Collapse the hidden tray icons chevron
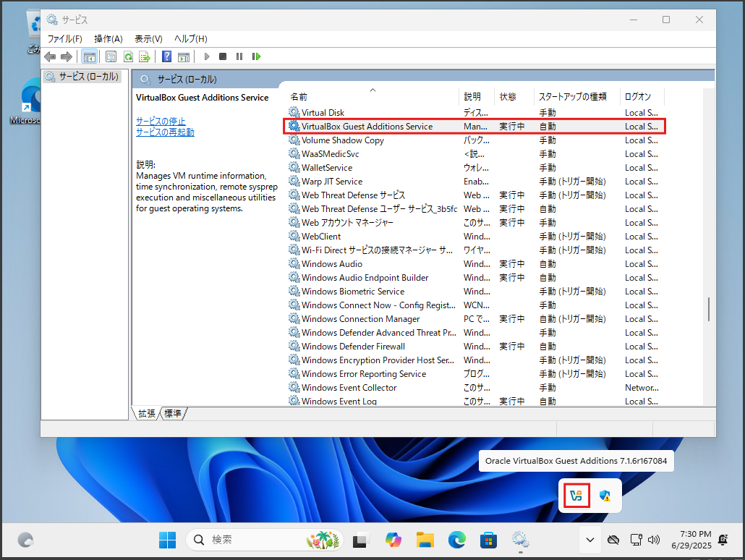Viewport: 745px width, 560px height. 590,540
